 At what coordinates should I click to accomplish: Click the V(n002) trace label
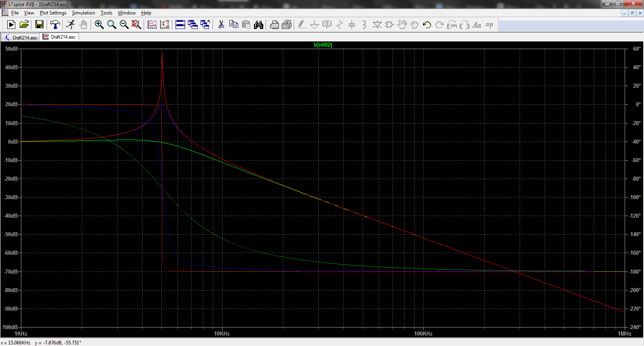pos(323,45)
